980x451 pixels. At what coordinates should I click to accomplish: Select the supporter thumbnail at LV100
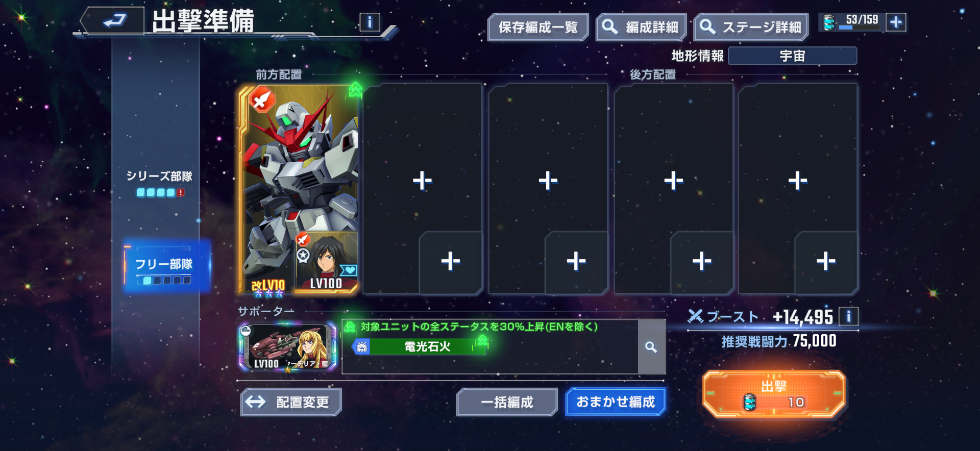[x=287, y=347]
